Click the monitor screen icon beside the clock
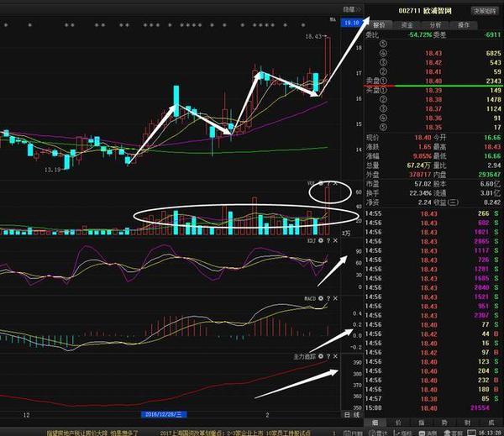The height and width of the screenshot is (436, 504). coord(471,433)
